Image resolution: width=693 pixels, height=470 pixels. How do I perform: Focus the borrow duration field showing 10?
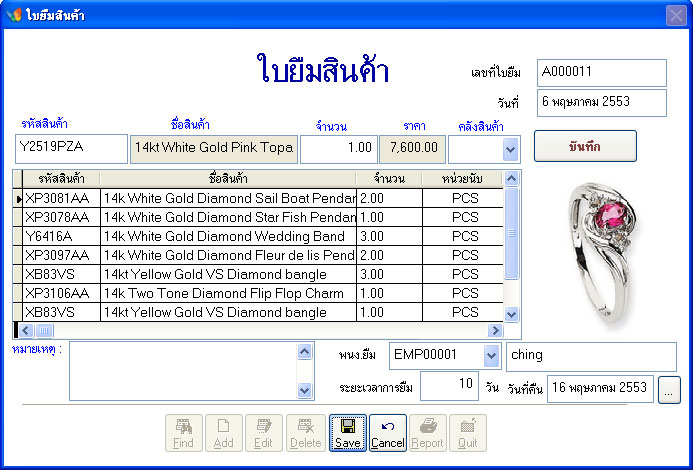(x=449, y=386)
